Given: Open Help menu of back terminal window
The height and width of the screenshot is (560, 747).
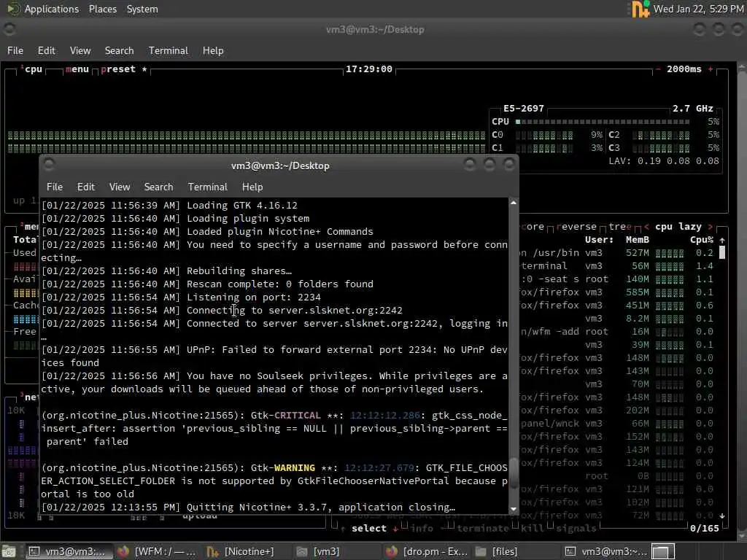Looking at the screenshot, I should (x=213, y=50).
